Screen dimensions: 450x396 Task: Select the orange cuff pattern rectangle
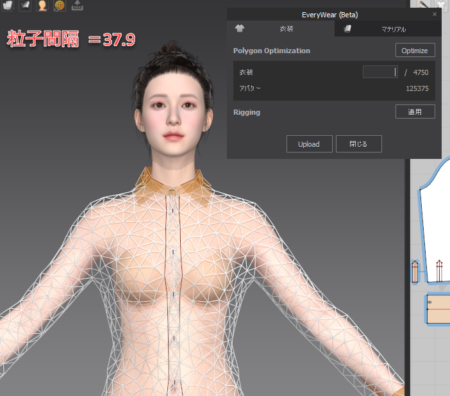coord(438,309)
